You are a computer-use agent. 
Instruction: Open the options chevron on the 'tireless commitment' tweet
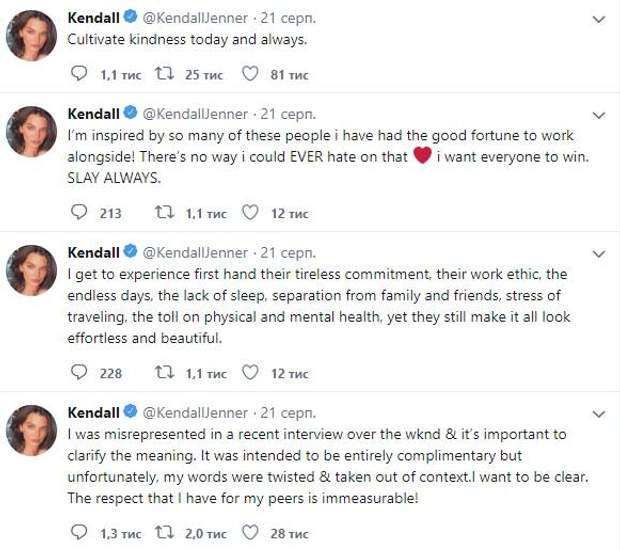click(599, 253)
